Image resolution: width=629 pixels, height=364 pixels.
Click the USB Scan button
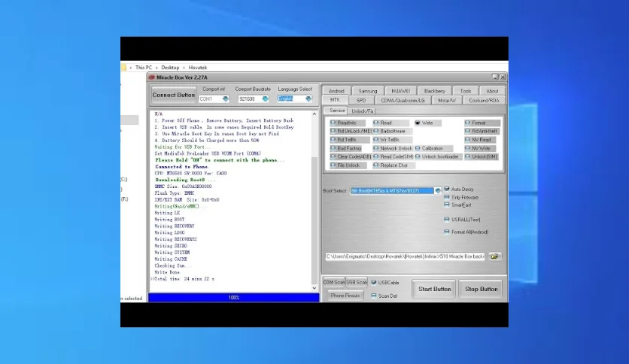(357, 282)
